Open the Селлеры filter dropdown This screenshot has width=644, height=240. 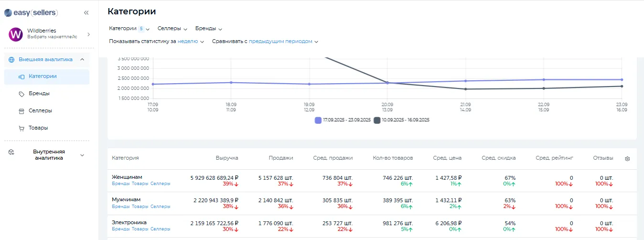pyautogui.click(x=172, y=29)
